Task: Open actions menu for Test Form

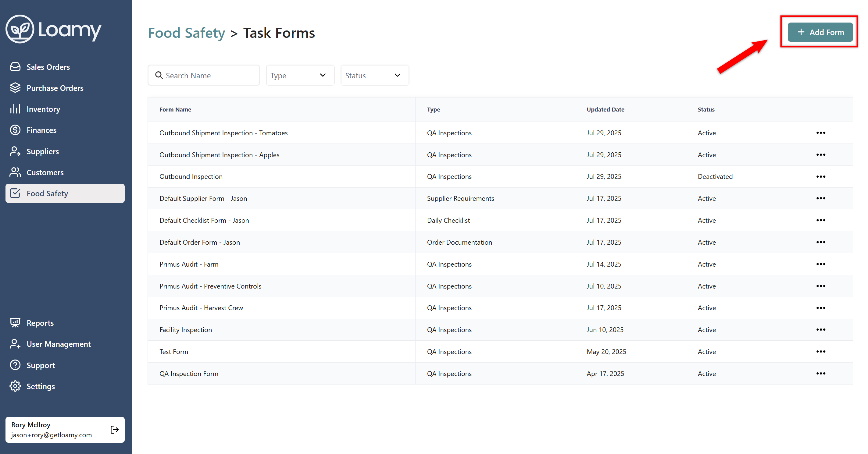Action: [820, 352]
